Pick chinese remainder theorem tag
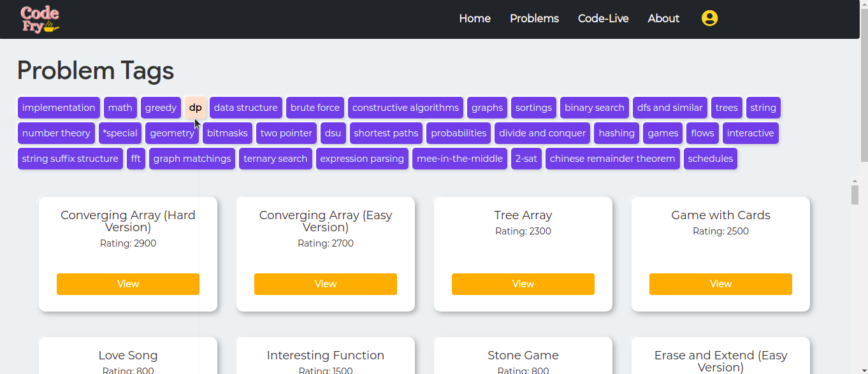868x374 pixels. [612, 159]
